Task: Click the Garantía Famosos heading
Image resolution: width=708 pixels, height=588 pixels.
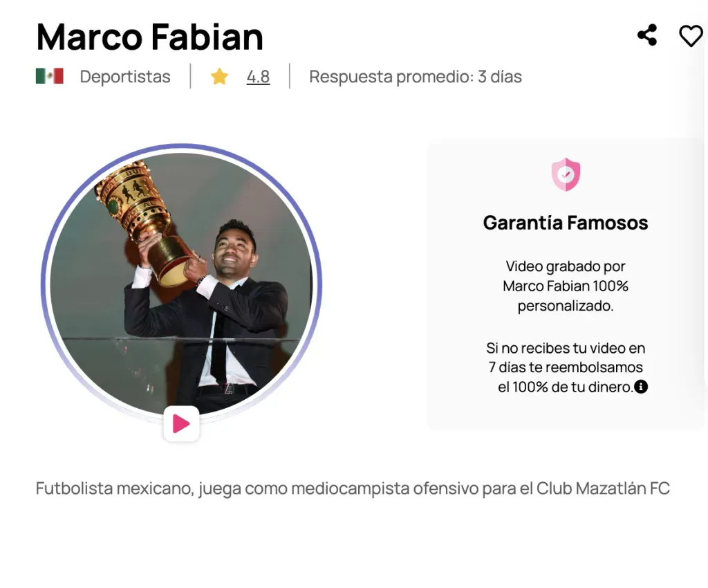Action: coord(566,223)
